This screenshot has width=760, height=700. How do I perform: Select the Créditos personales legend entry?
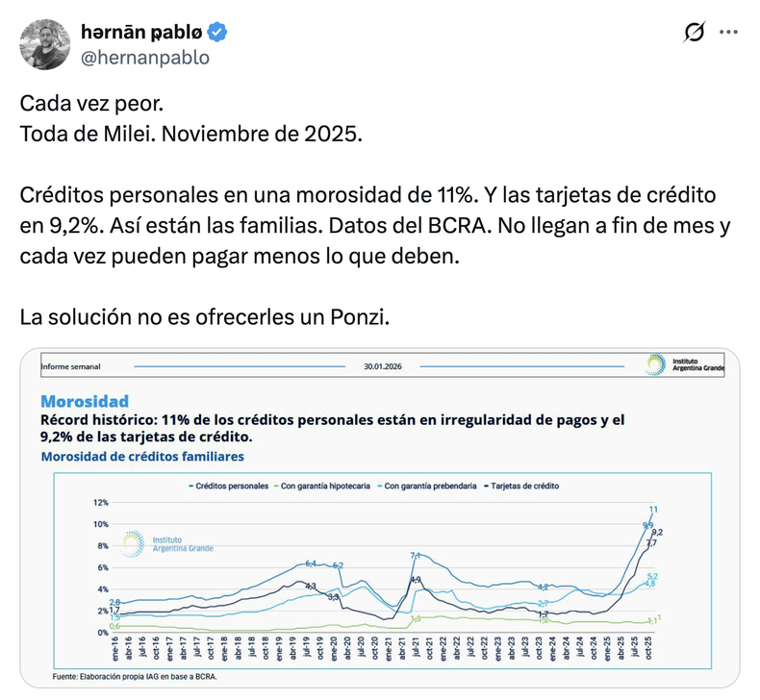tap(229, 487)
